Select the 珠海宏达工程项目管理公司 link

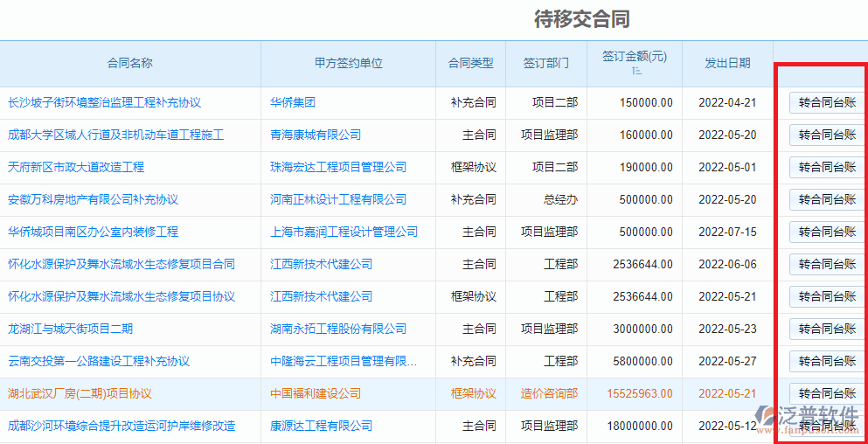tap(337, 167)
